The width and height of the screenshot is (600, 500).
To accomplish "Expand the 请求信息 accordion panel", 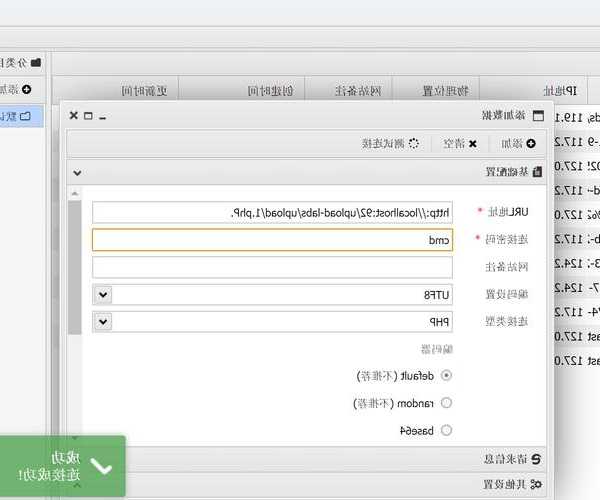I will pos(300,459).
